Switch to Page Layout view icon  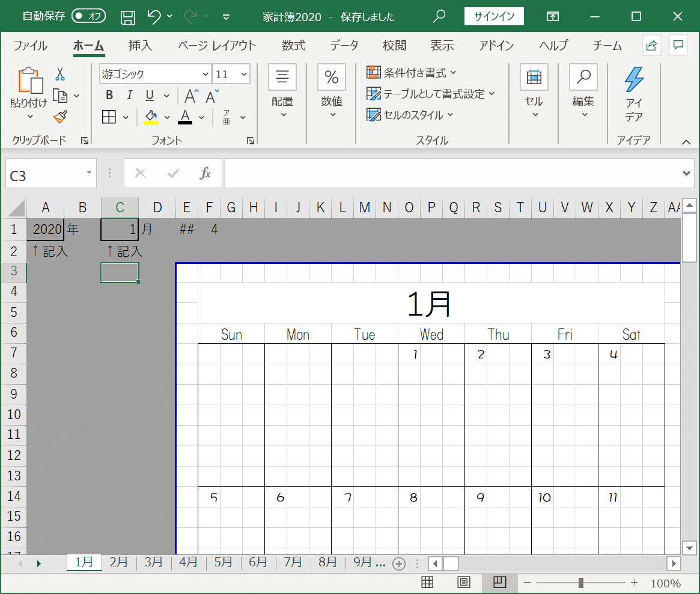coord(463,583)
